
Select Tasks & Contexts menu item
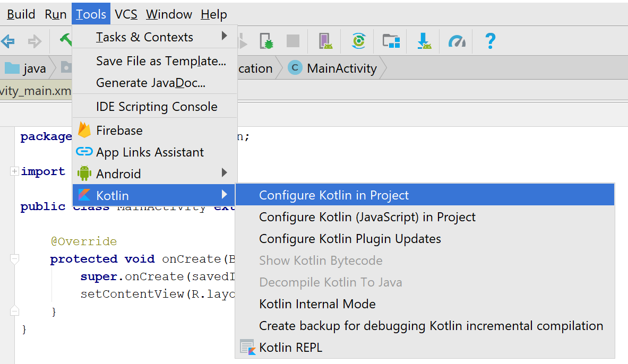155,37
